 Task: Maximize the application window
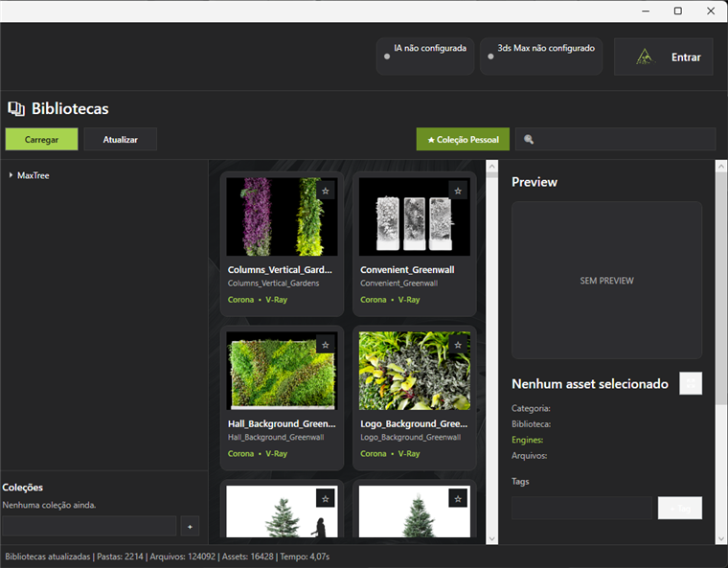(678, 11)
